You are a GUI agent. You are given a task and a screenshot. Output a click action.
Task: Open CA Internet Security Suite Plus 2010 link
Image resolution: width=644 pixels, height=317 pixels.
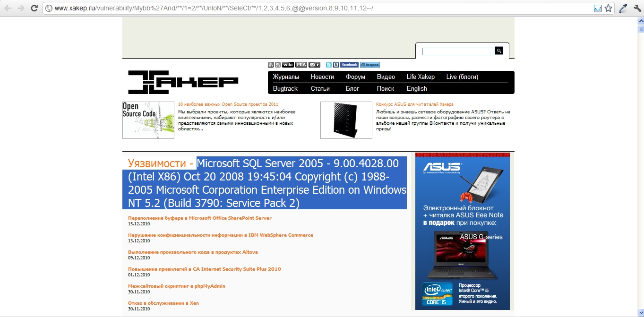(x=205, y=269)
